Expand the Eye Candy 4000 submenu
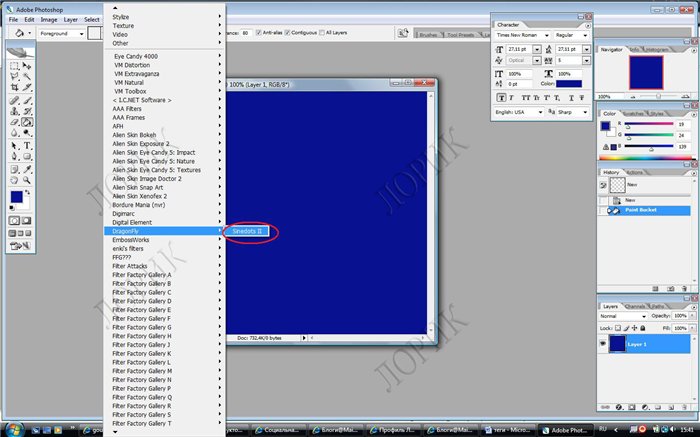Screen dimensions: 700x437 point(165,56)
